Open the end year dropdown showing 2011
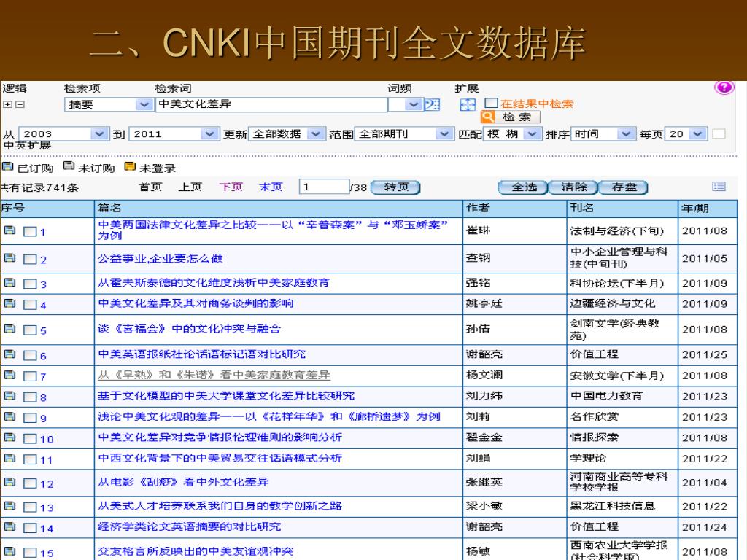Image resolution: width=747 pixels, height=560 pixels. [174, 134]
